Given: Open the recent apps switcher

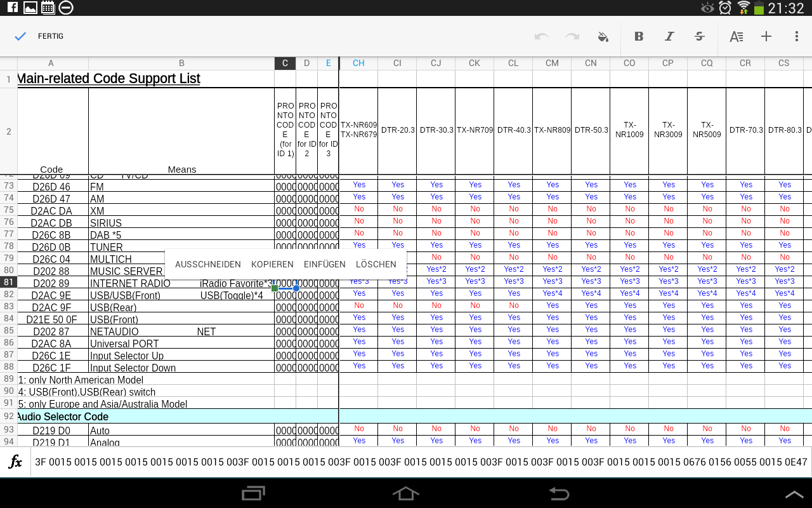Looking at the screenshot, I should (x=254, y=493).
